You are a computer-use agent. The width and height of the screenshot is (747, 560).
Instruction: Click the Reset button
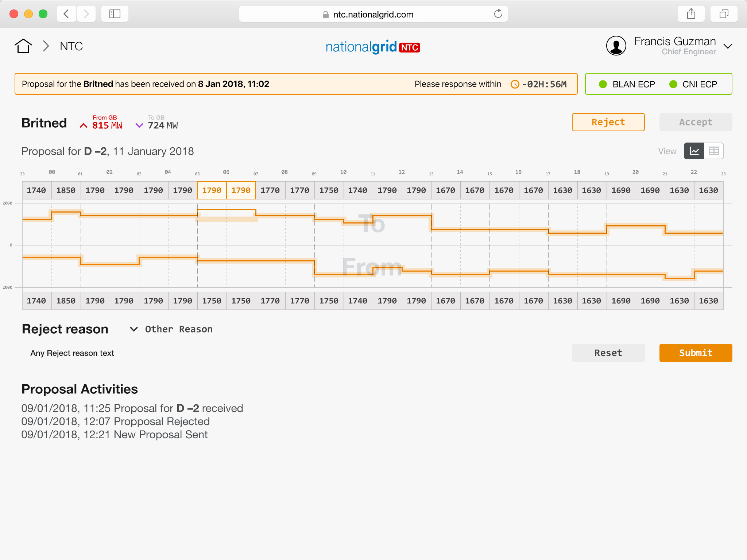608,353
